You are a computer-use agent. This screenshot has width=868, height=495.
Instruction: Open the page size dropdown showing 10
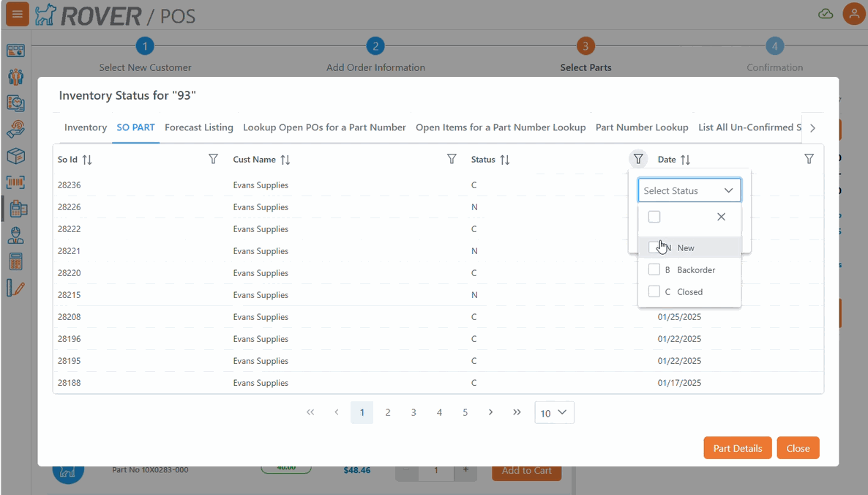(554, 412)
